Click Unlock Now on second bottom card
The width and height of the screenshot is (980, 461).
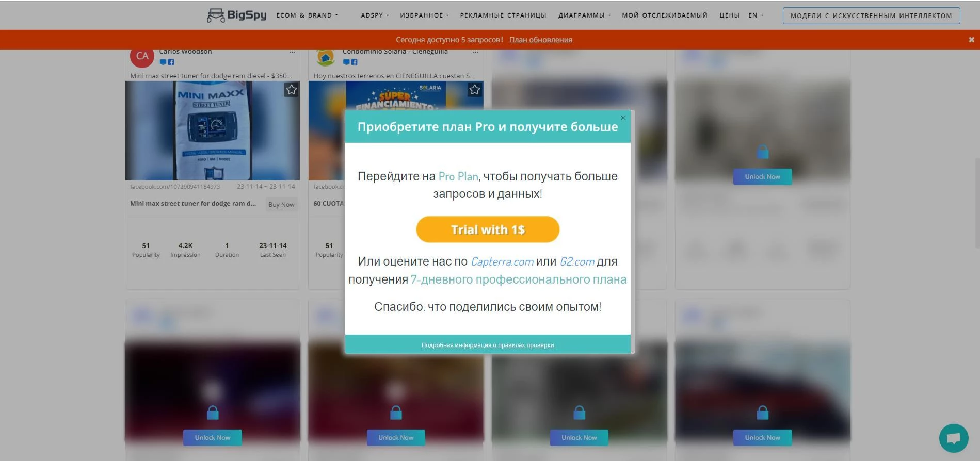[x=396, y=437]
